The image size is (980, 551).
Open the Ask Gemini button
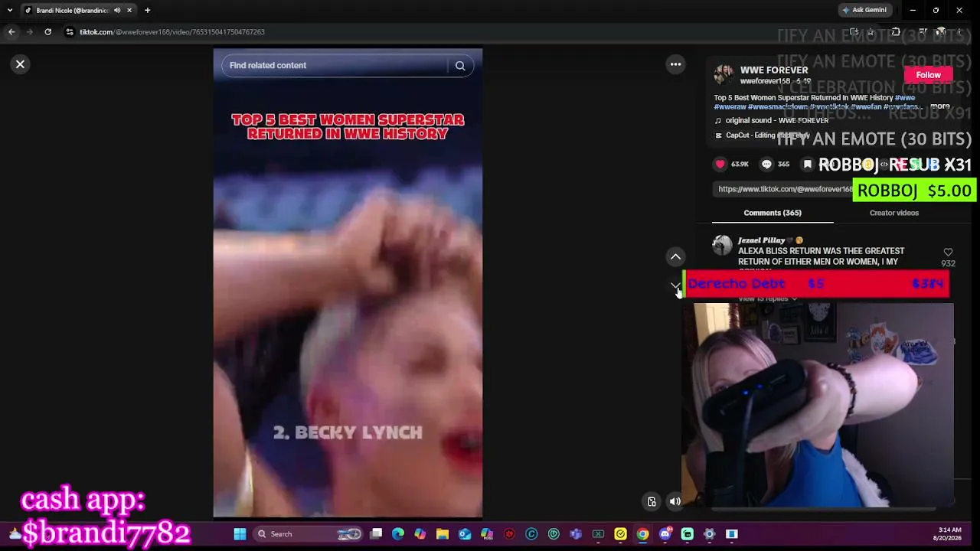pos(864,10)
